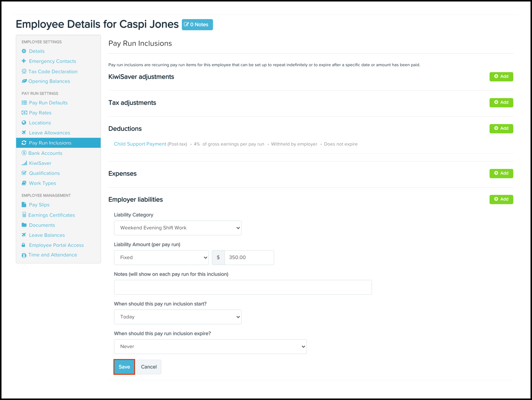Click the scales icon for Tax Code Declaration
The height and width of the screenshot is (400, 532).
click(x=24, y=71)
